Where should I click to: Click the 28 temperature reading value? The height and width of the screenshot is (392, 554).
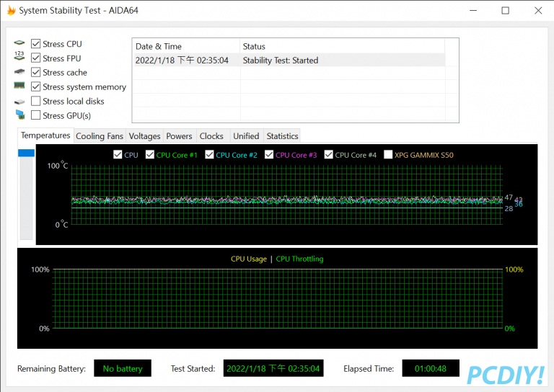[x=509, y=208]
